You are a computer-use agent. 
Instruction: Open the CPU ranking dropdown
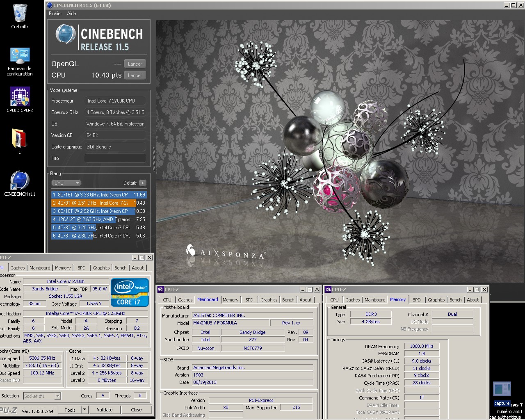(x=66, y=183)
